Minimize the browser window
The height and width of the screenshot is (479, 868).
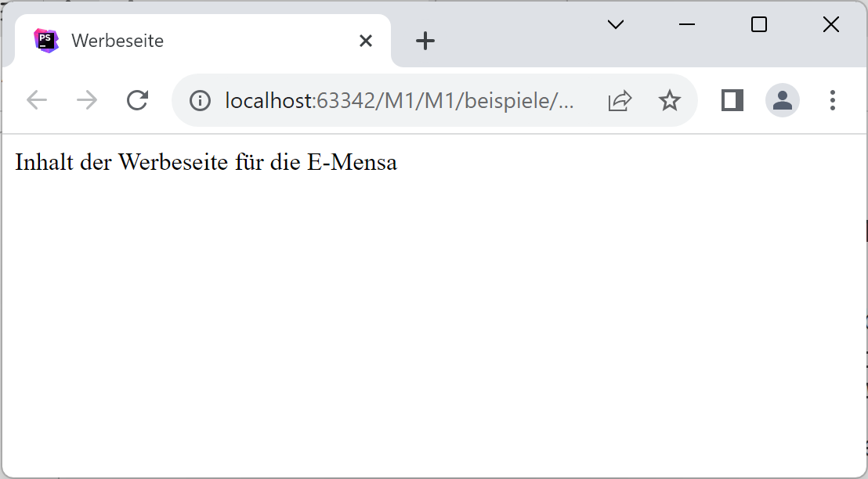click(687, 25)
